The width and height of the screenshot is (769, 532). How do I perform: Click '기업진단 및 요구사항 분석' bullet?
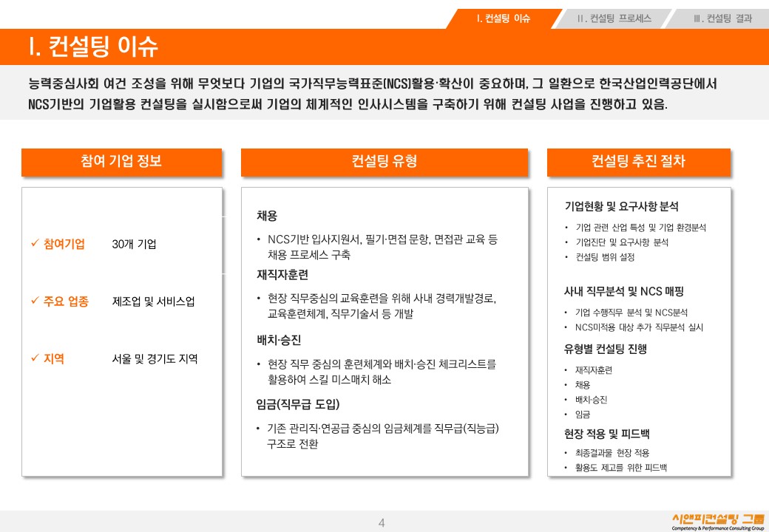(x=622, y=242)
